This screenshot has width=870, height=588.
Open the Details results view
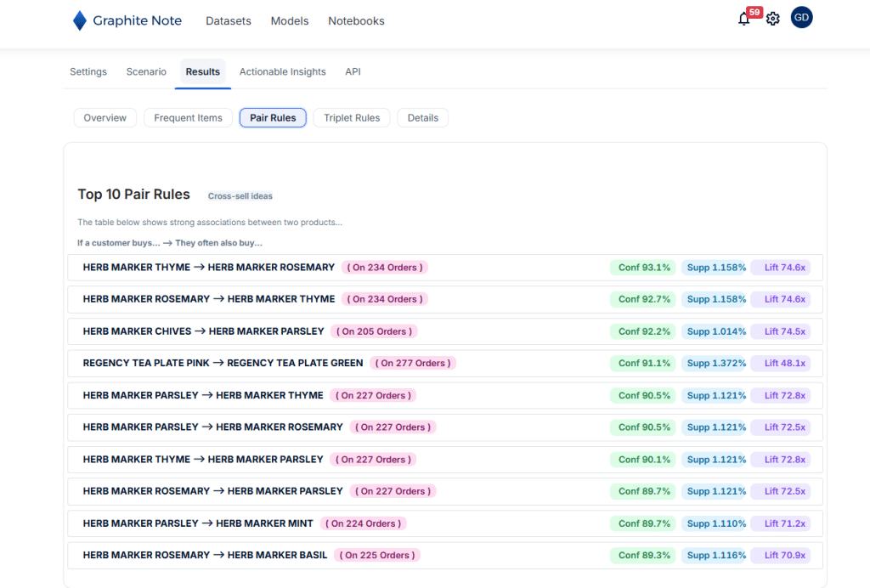[x=422, y=118]
